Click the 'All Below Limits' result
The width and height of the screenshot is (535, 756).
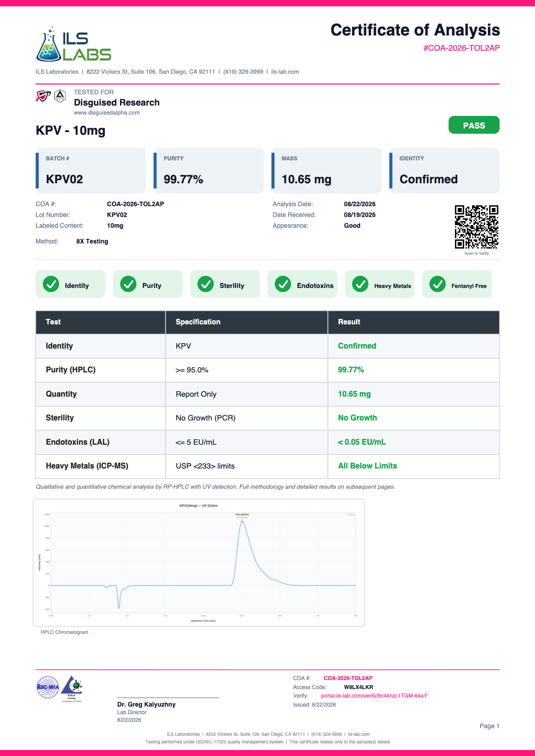(x=367, y=466)
